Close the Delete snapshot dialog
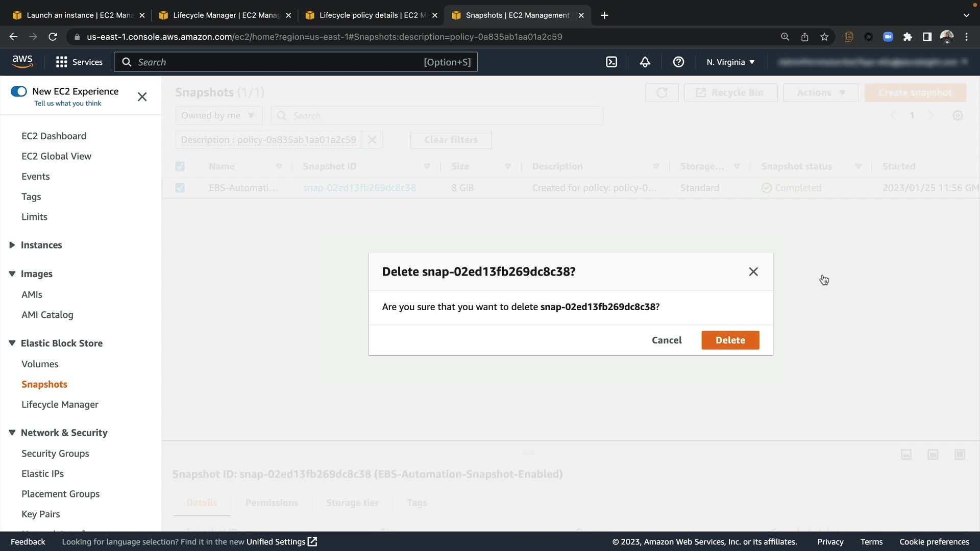980x551 pixels. [x=753, y=271]
